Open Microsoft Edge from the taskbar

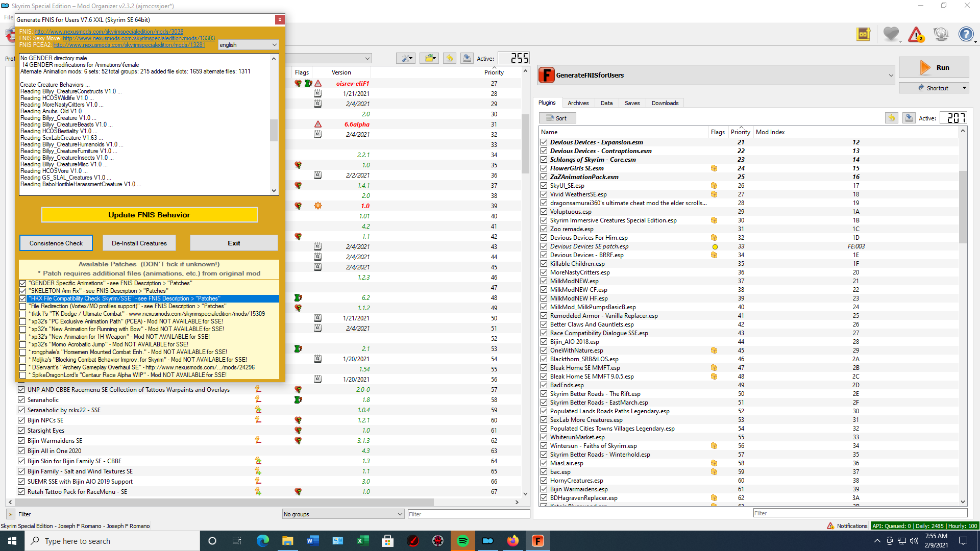(263, 541)
